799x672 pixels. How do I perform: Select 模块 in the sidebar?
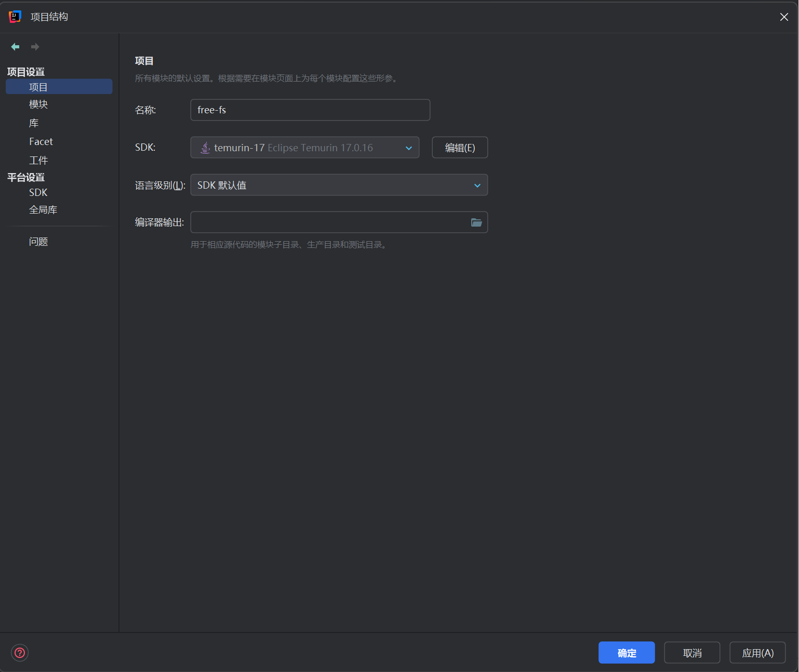pyautogui.click(x=38, y=104)
